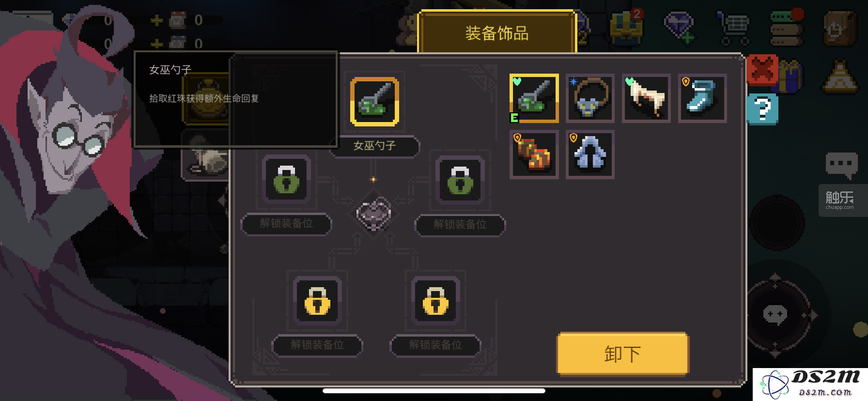Tap the heart emblem at slot center
Screen dimensions: 868x401
[x=374, y=214]
